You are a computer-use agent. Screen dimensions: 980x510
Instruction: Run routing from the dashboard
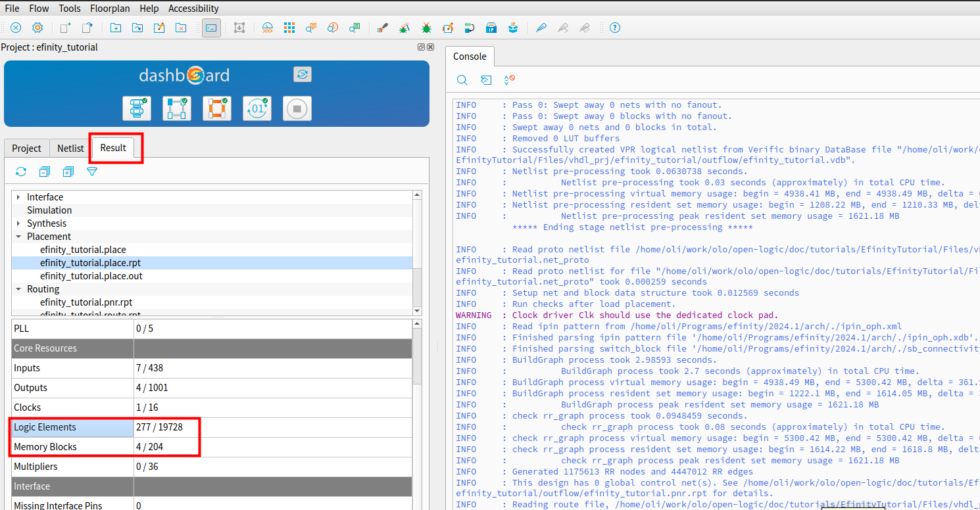point(217,108)
